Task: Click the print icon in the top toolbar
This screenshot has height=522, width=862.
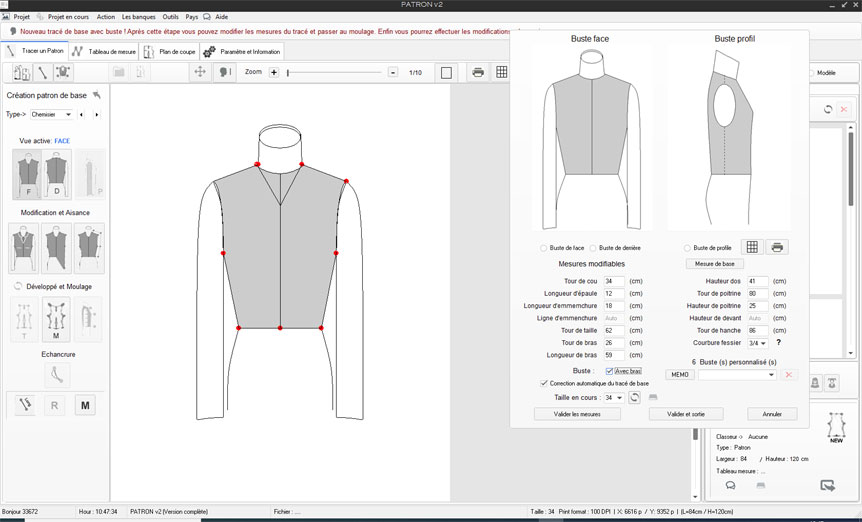Action: pos(478,72)
